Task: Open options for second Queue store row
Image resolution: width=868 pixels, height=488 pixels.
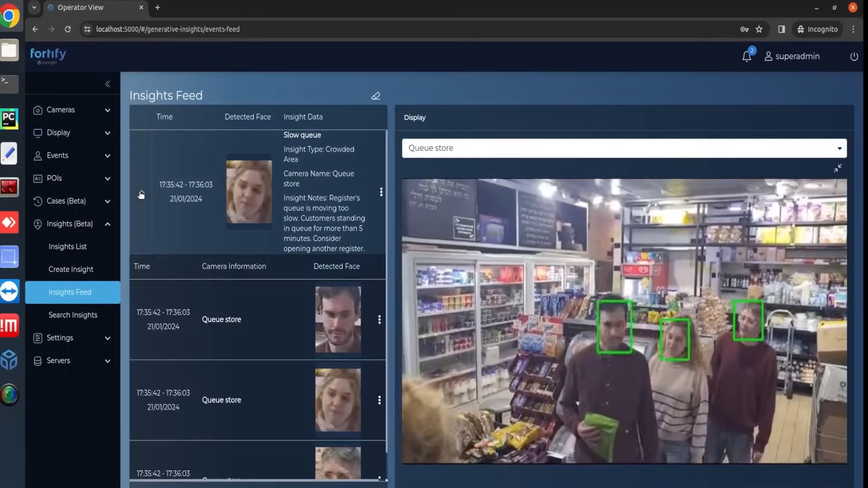Action: pyautogui.click(x=379, y=400)
